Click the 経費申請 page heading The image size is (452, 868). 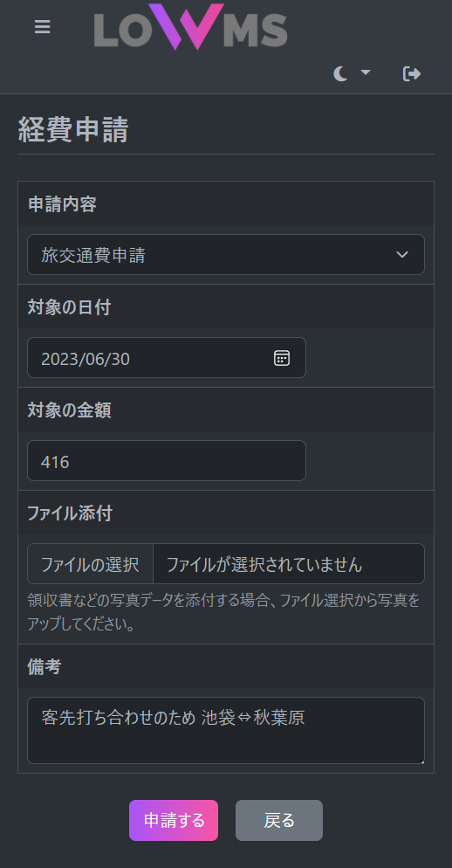[x=73, y=130]
